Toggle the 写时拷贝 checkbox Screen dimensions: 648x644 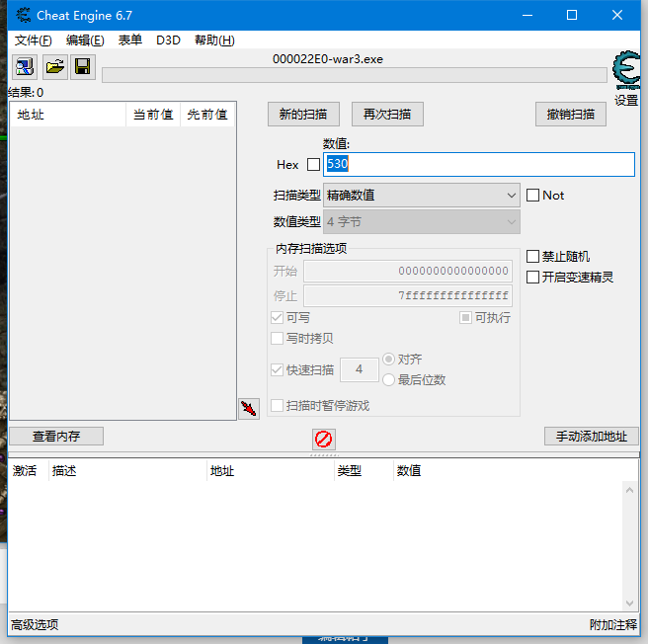coord(277,339)
